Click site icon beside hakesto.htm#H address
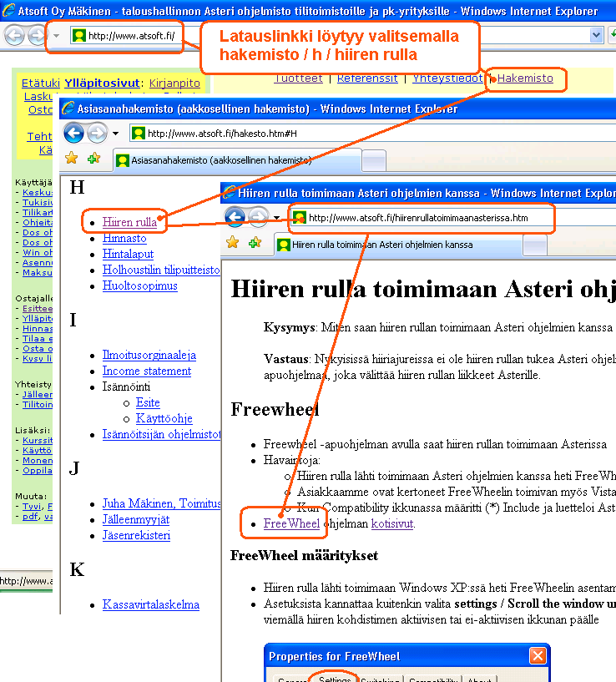616x682 pixels. 139,133
